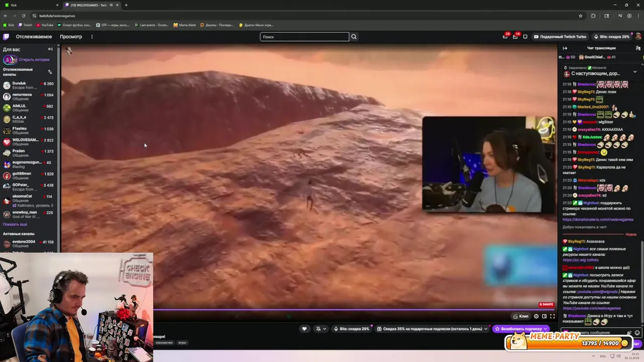
Task: Expand the Возобновить подписку dropdown
Action: click(545, 329)
